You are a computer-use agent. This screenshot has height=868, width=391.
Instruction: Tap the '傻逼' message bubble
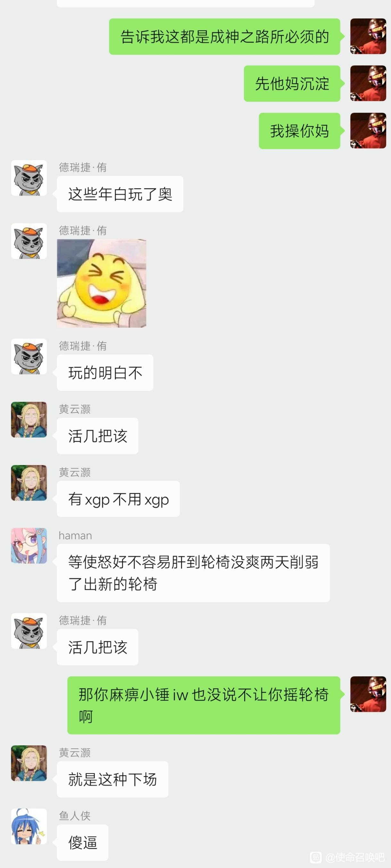[x=83, y=842]
